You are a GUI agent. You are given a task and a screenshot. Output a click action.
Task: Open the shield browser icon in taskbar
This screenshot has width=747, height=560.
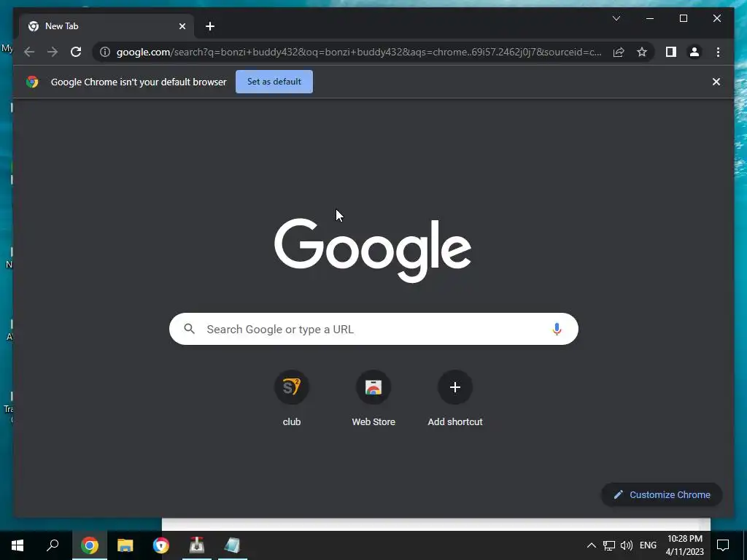[x=161, y=545]
